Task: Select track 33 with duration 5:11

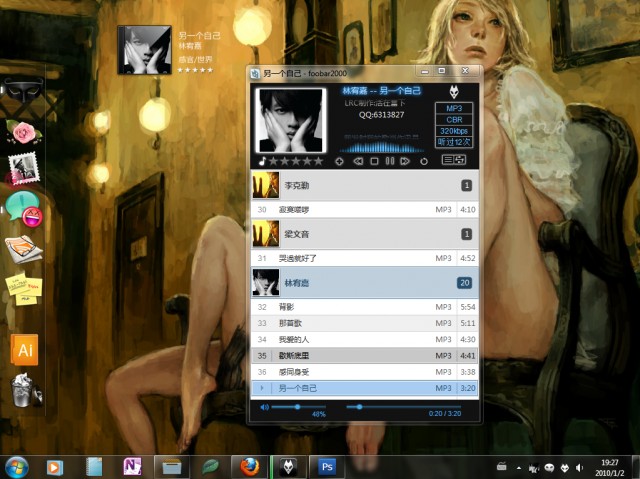Action: tap(364, 323)
